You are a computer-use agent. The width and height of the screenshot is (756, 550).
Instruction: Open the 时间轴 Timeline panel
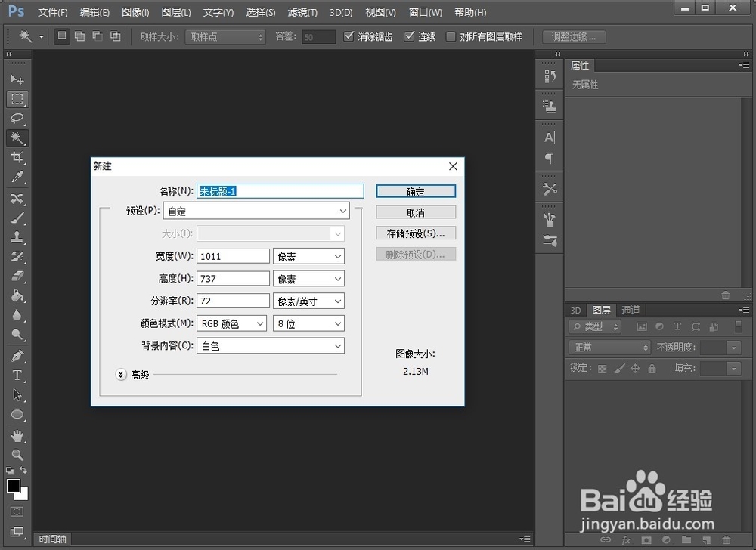[x=52, y=539]
